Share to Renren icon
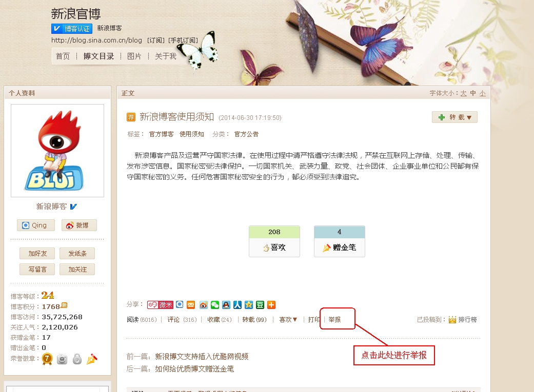This screenshot has width=534, height=392. pos(238,305)
